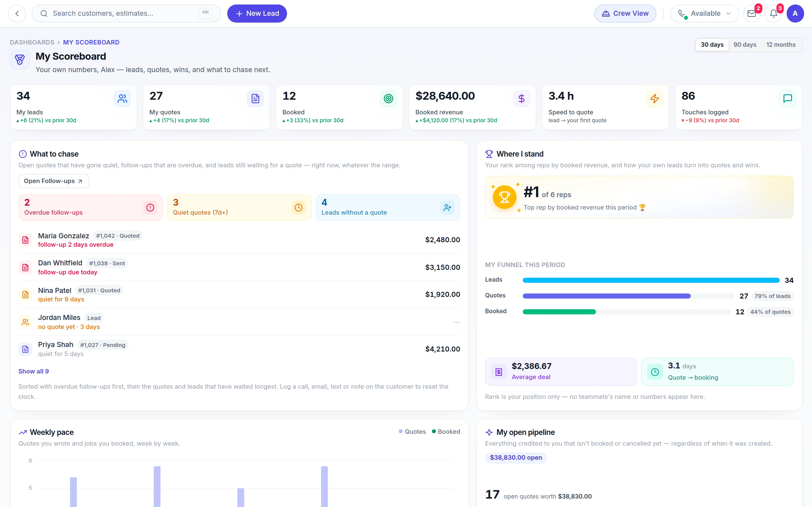Toggle the Booked legend in Weekly pace

tap(446, 432)
